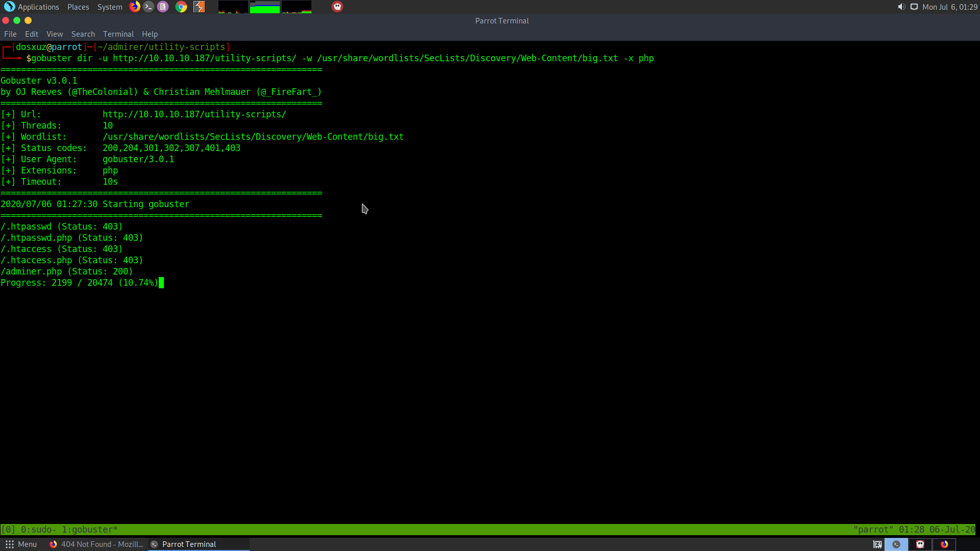Open the terminal launcher in top panel
This screenshot has width=980, height=551.
[x=149, y=7]
